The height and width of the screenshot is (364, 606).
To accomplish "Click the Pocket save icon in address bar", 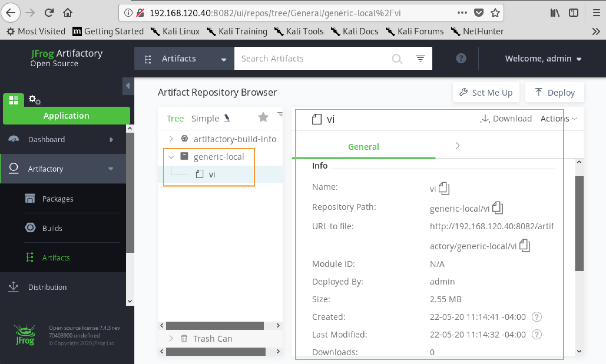I will point(478,13).
